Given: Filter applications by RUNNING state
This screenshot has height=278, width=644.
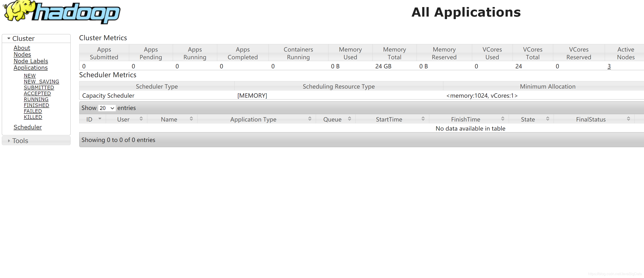Looking at the screenshot, I should click(x=36, y=99).
